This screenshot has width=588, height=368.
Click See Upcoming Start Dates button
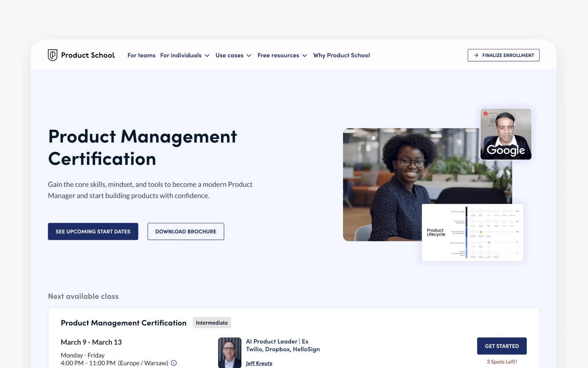[93, 232]
